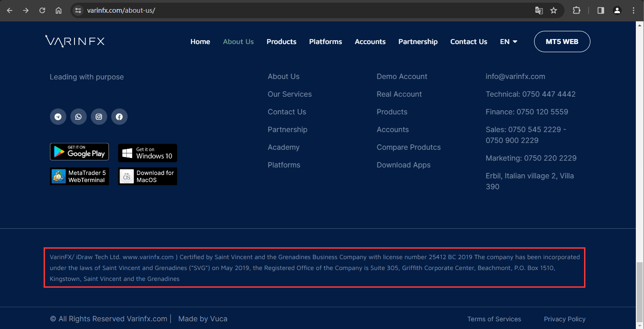This screenshot has width=644, height=329.
Task: Open Terms of Services
Action: tap(494, 319)
